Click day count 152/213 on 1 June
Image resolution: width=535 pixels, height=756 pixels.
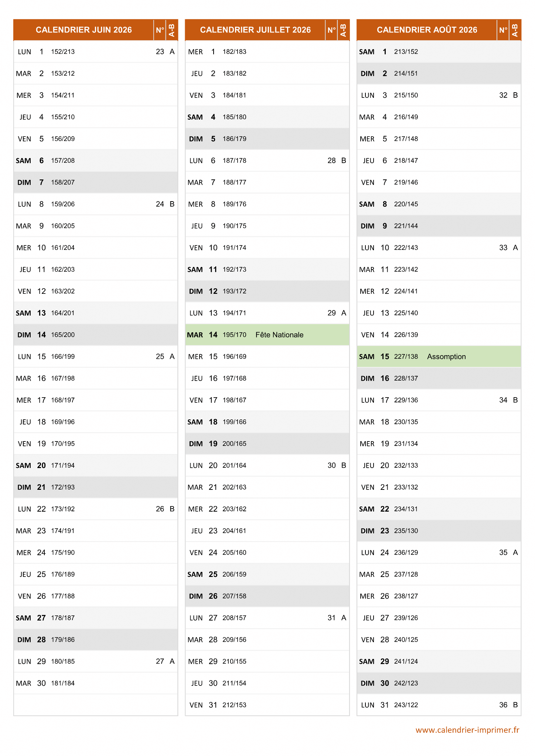[63, 52]
